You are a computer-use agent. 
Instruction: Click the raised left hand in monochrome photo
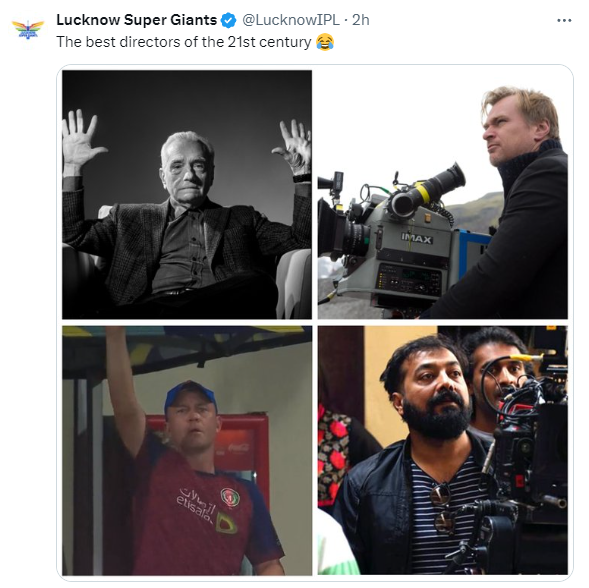(82, 139)
